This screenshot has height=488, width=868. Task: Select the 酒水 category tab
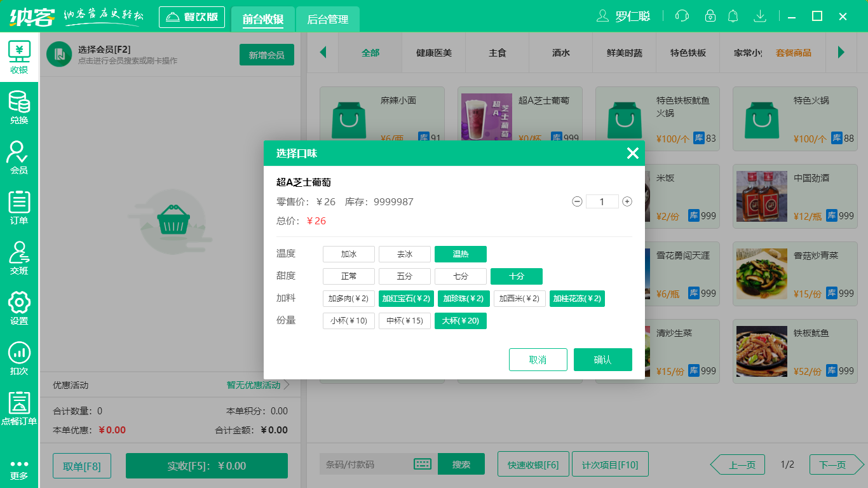coord(561,53)
